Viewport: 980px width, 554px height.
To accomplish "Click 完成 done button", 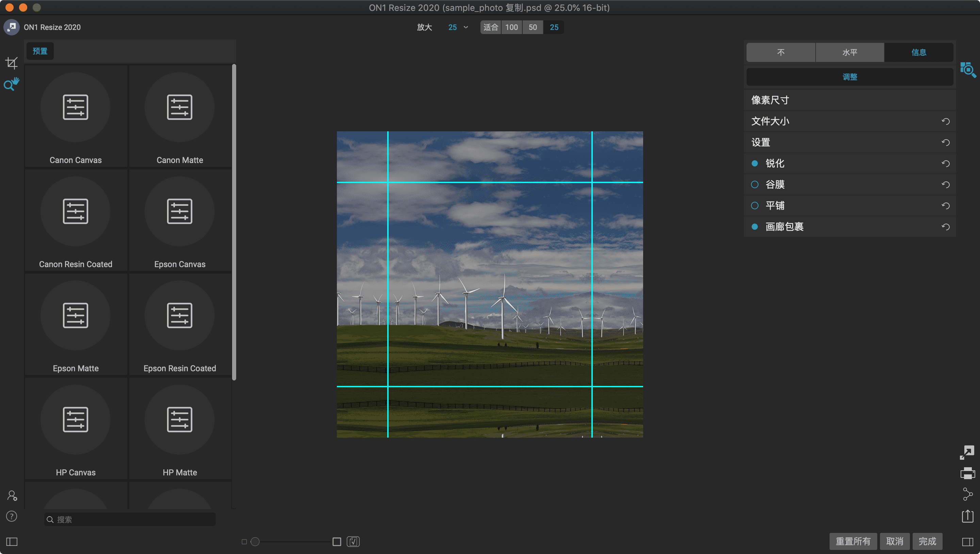I will 928,541.
